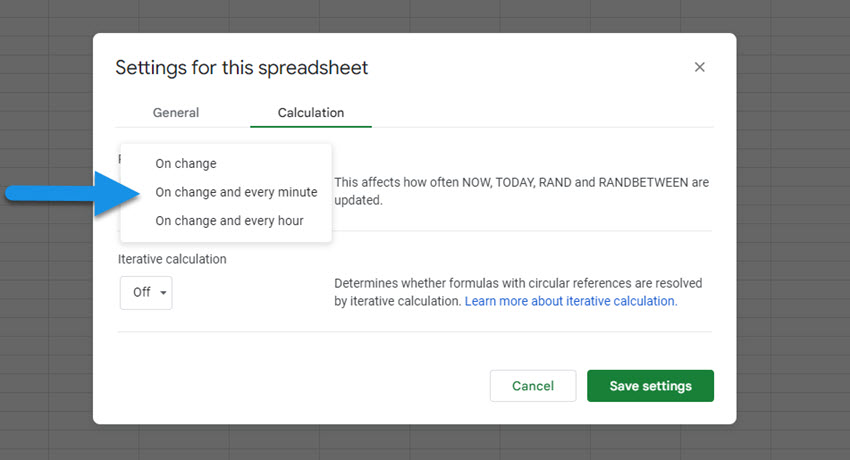Image resolution: width=850 pixels, height=460 pixels.
Task: Select the Calculation tab
Action: (x=311, y=113)
